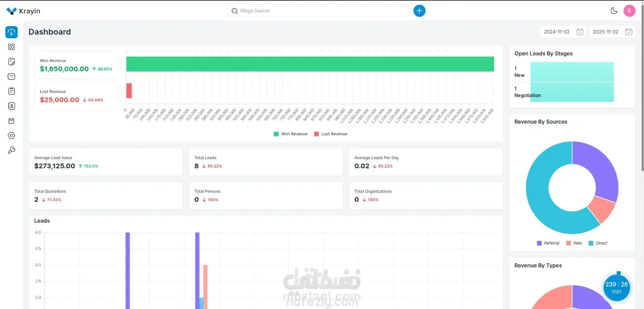Click the Won Revenue value $1,650,000.00
Image resolution: width=644 pixels, height=309 pixels.
[x=64, y=69]
